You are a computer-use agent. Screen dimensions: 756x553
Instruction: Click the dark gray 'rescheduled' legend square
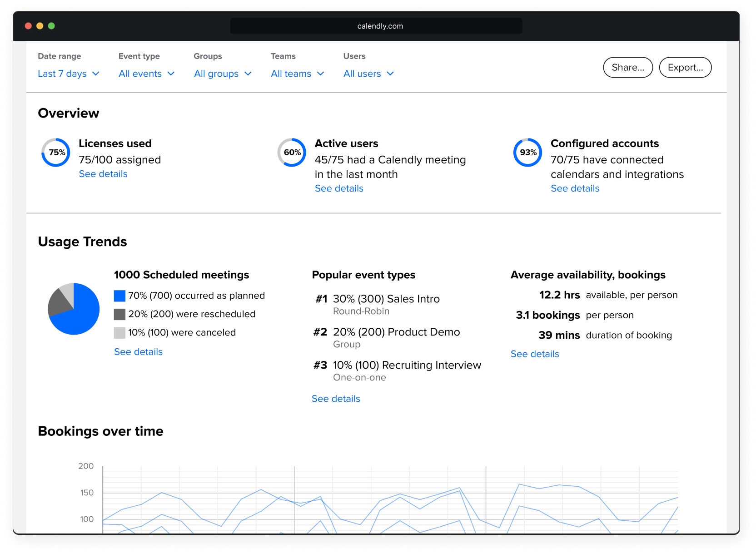pos(119,314)
